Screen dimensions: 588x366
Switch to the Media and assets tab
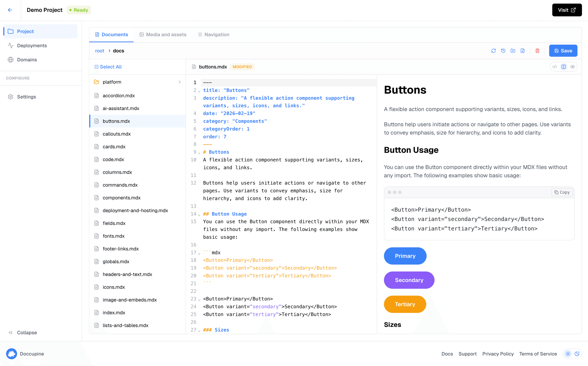[x=163, y=34]
